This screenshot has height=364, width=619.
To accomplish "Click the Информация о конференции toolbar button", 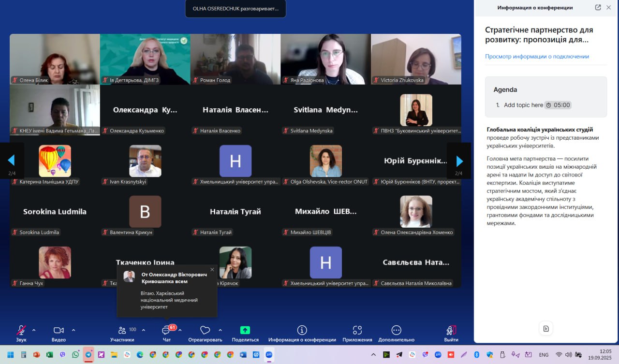I will (302, 331).
